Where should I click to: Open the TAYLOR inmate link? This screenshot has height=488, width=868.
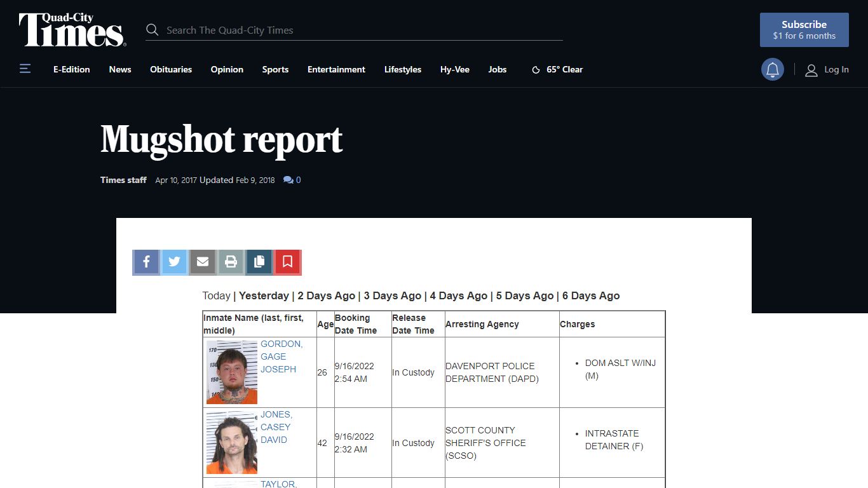click(x=278, y=484)
